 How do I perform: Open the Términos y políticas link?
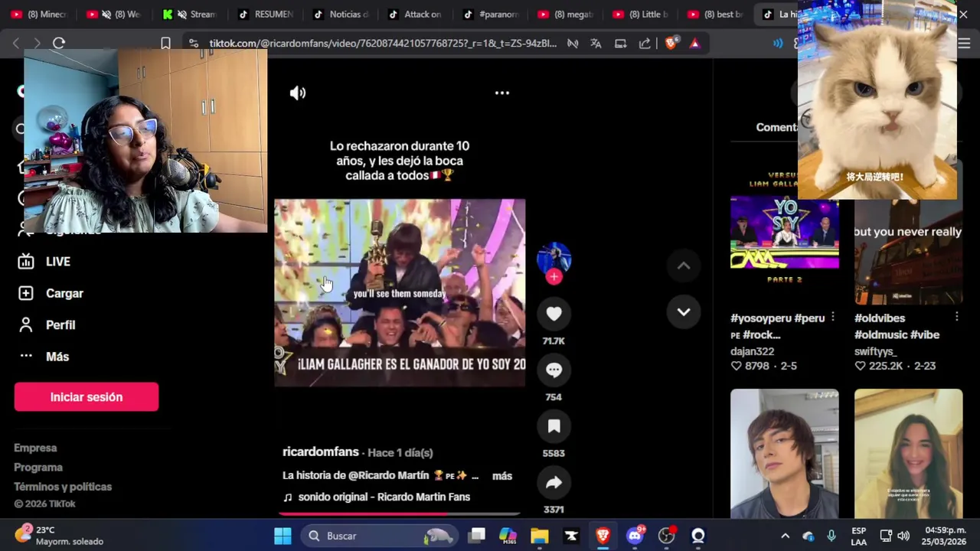(63, 487)
